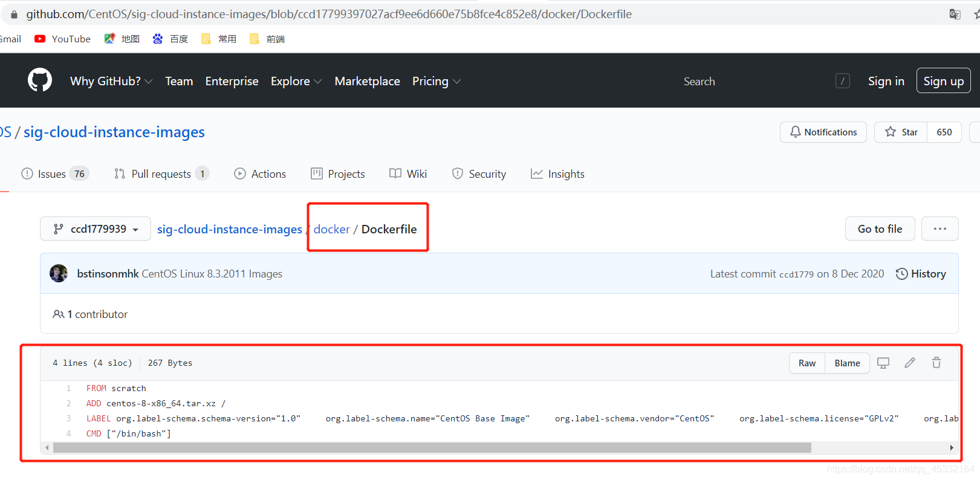The height and width of the screenshot is (480, 980).
Task: Click the browser address bar URL
Action: pyautogui.click(x=329, y=14)
